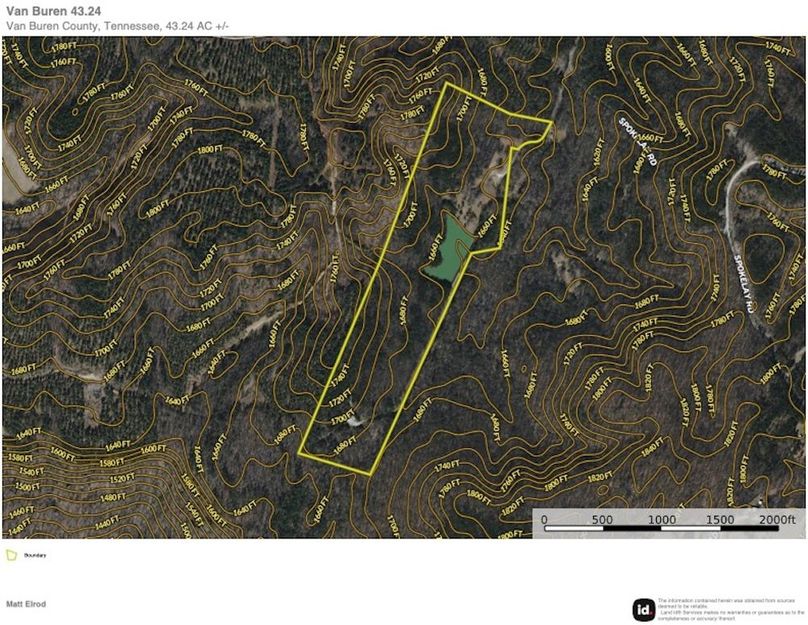Click the yellow Boundary legend symbol
Viewport: 808px width, 625px height.
(12, 554)
